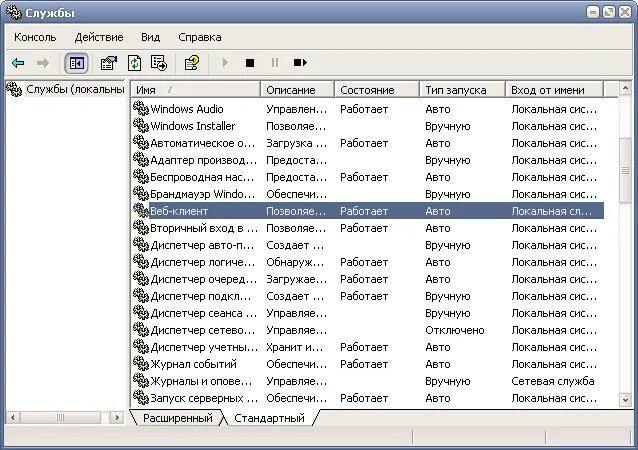
Task: Open the Properties toolbar icon
Action: tap(109, 63)
